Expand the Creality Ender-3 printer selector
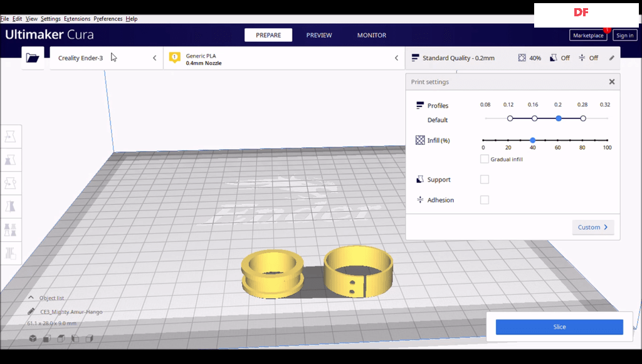 point(107,58)
